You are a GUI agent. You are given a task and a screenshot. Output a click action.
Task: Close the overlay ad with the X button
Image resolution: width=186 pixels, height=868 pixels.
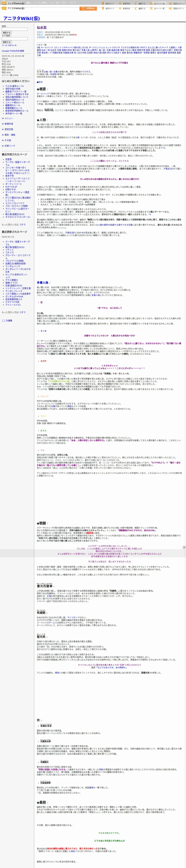[x=184, y=547]
